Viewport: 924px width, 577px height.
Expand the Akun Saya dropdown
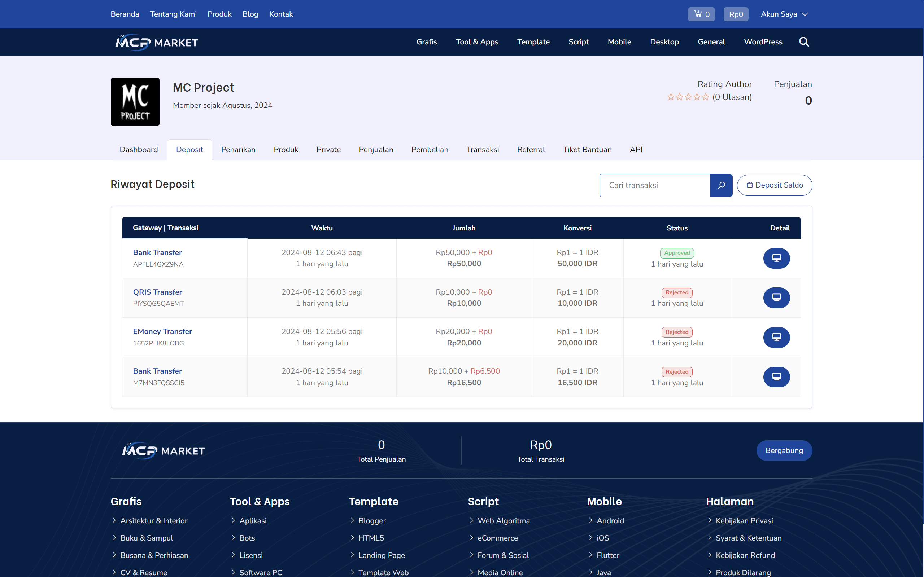(784, 14)
